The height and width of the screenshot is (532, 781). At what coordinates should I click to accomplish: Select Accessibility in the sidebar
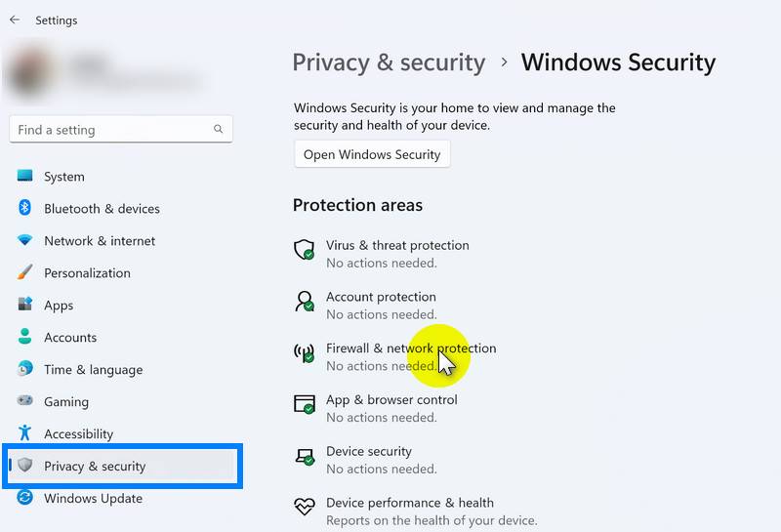(x=78, y=434)
